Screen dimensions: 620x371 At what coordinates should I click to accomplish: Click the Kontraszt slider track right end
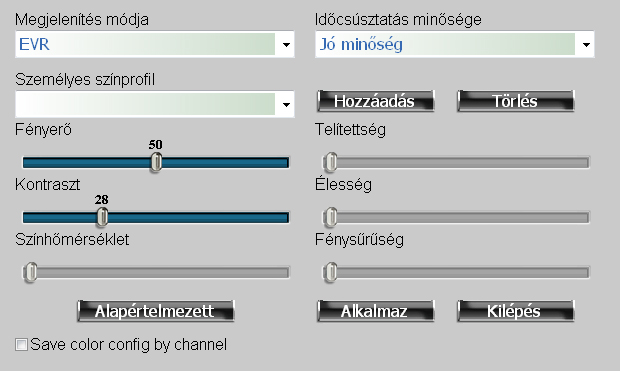pos(284,218)
